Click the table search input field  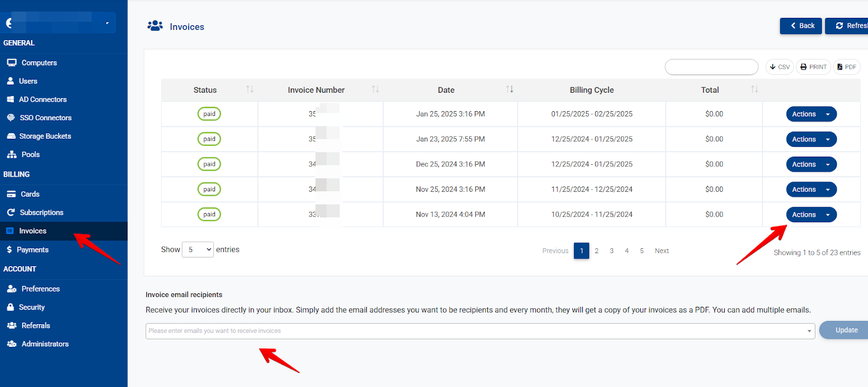[x=711, y=67]
